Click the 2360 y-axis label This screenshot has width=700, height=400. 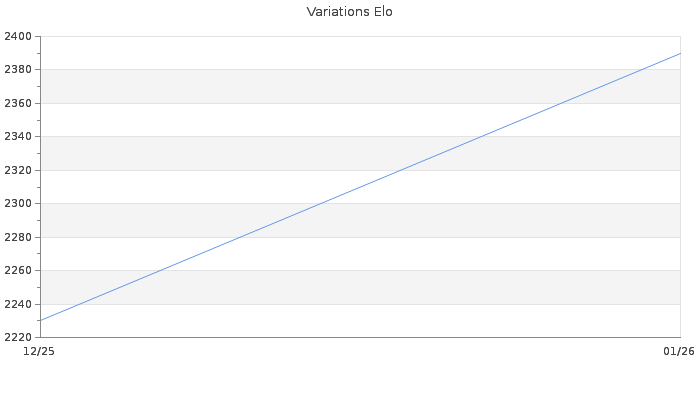pyautogui.click(x=17, y=104)
